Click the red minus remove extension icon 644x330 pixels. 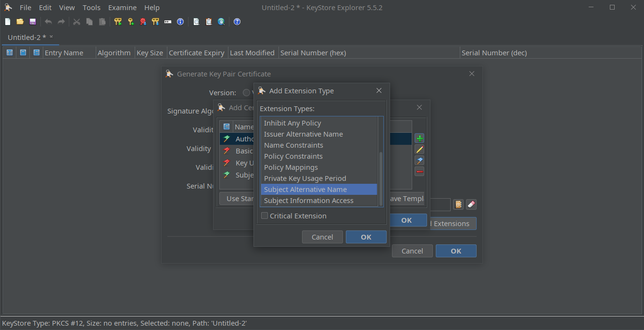419,172
